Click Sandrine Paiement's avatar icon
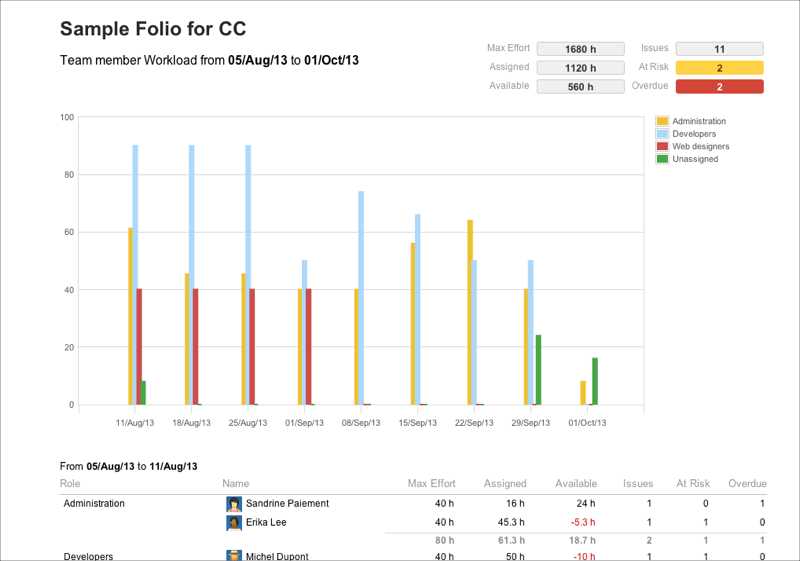This screenshot has width=800, height=561. [234, 503]
